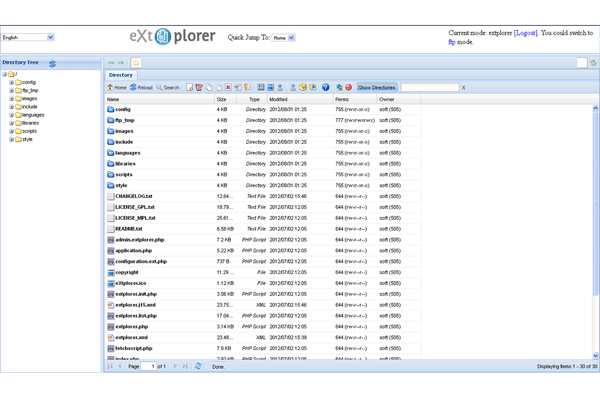This screenshot has width=600, height=400.
Task: Go forward using the green right arrow
Action: tap(122, 63)
